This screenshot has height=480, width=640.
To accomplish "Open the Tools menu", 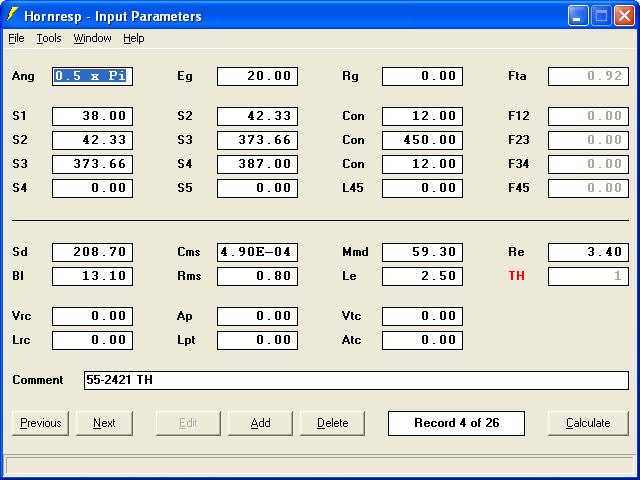I will 49,38.
